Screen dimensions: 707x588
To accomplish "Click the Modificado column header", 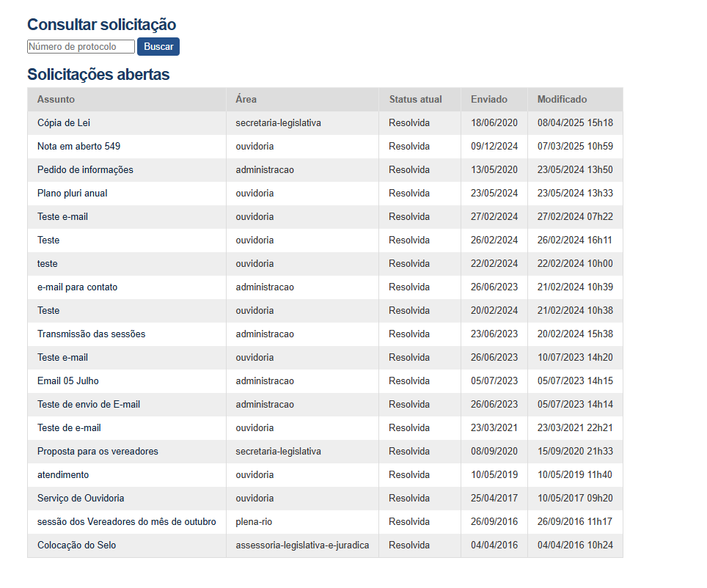I will pos(562,100).
